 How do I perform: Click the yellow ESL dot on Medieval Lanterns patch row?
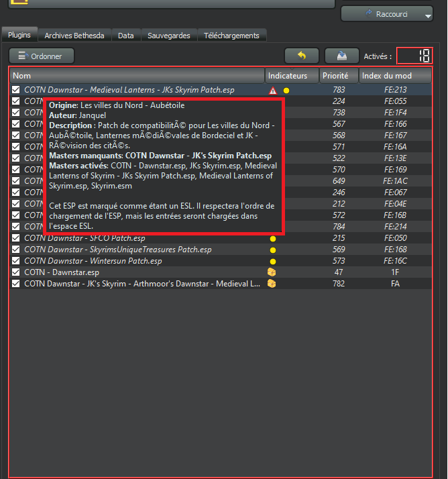click(286, 91)
